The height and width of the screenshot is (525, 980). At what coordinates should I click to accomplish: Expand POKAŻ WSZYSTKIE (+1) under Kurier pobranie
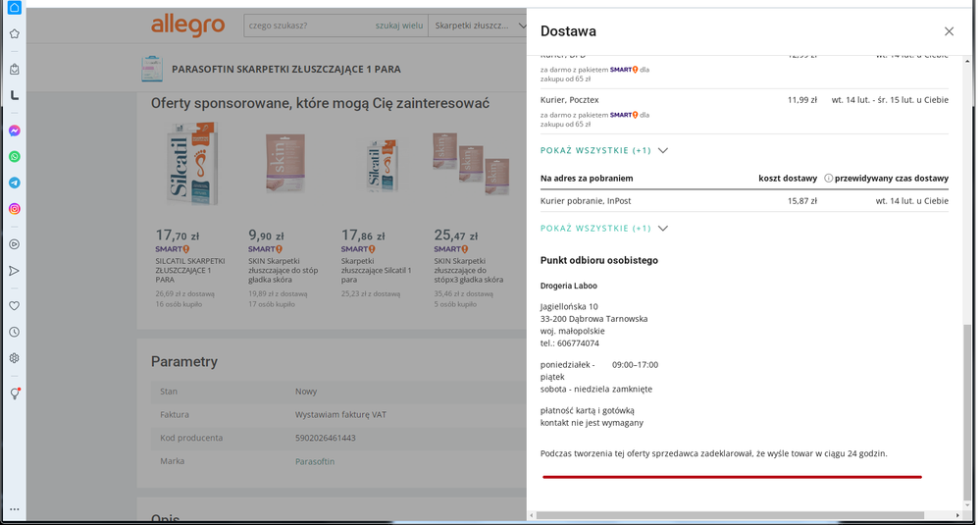(x=604, y=228)
